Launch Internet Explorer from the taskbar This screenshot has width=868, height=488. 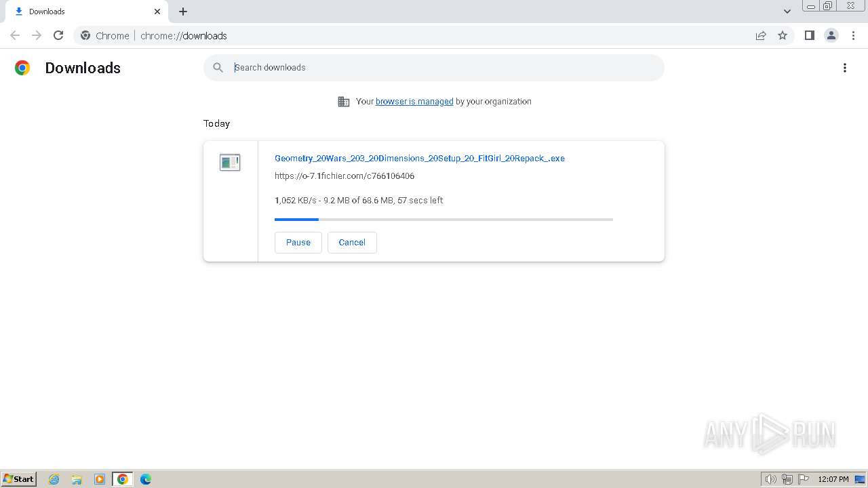pyautogui.click(x=54, y=479)
